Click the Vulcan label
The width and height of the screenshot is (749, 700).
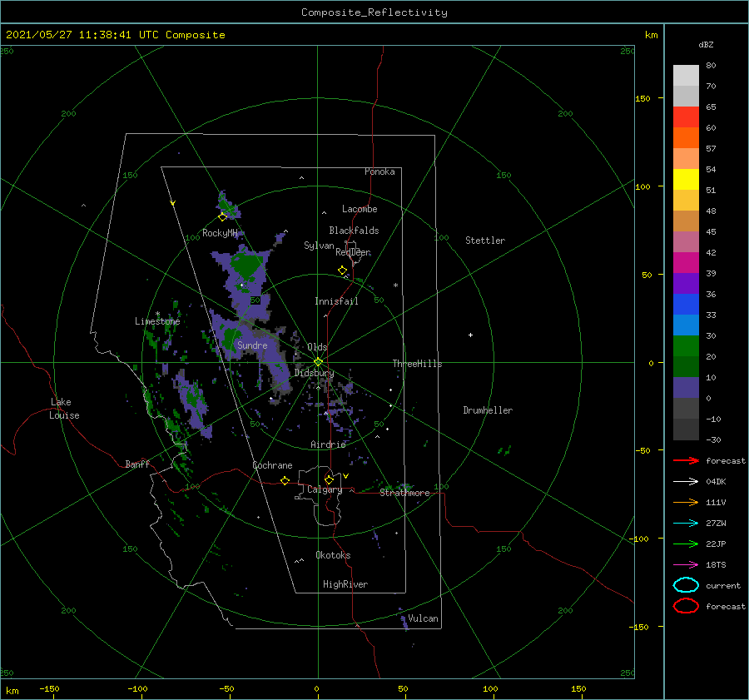coord(424,618)
